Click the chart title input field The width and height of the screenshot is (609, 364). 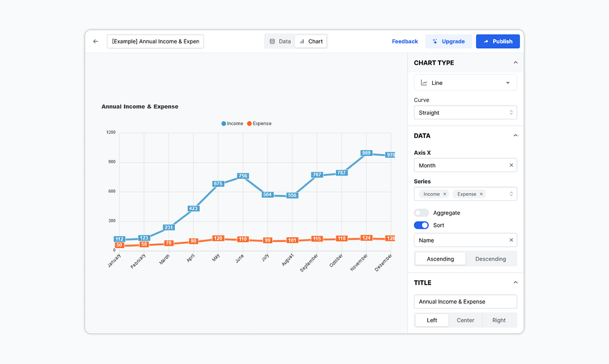click(x=465, y=302)
